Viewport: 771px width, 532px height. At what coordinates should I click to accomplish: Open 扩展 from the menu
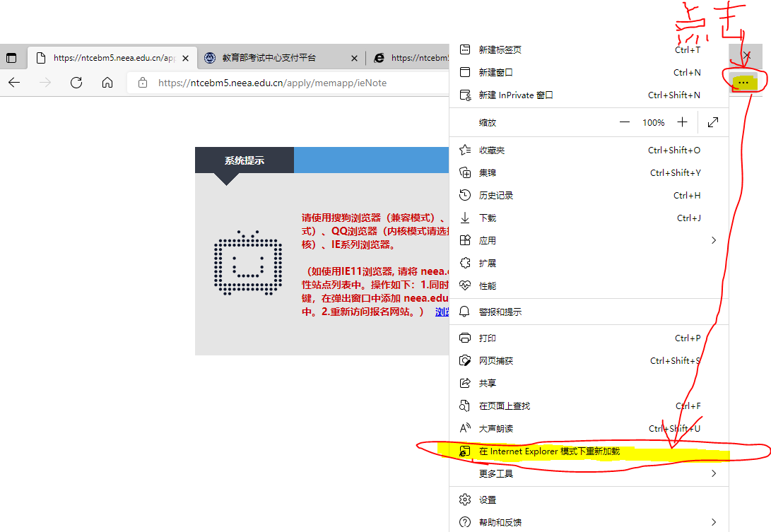(x=589, y=263)
